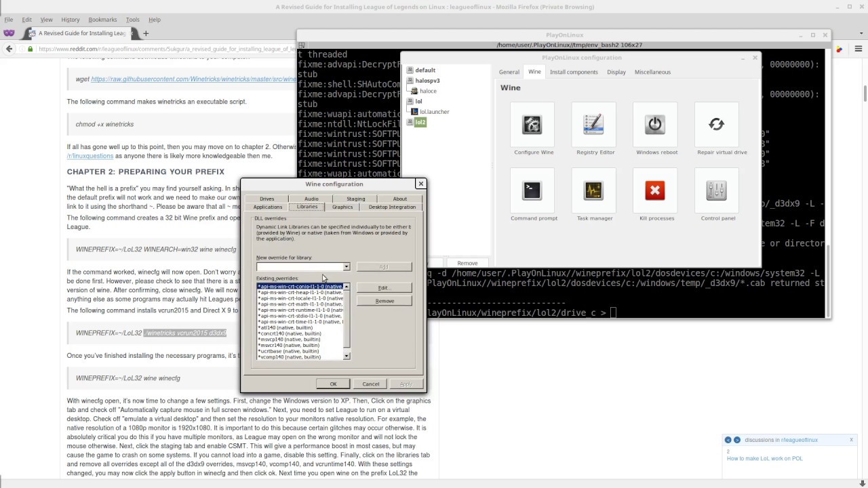868x488 pixels.
Task: Select concrt140 (native, builtin) override
Action: 300,333
